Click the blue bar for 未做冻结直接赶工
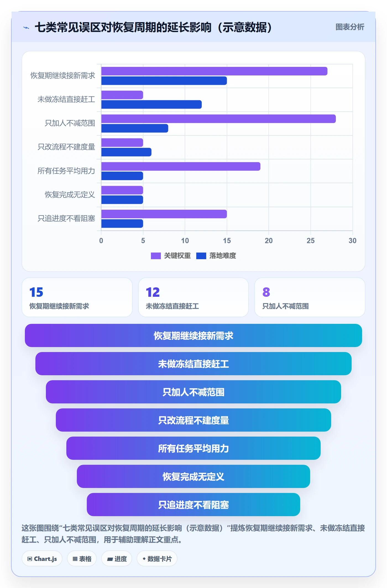387x588 pixels. [x=151, y=104]
